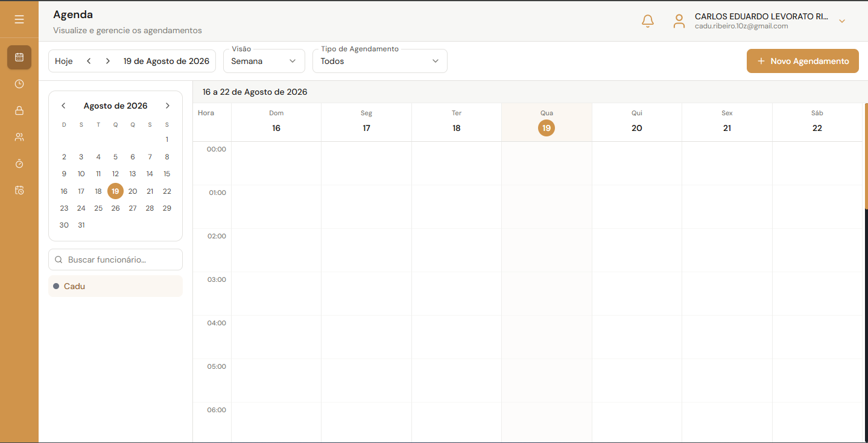Select employee Cadu in the list

[115, 286]
